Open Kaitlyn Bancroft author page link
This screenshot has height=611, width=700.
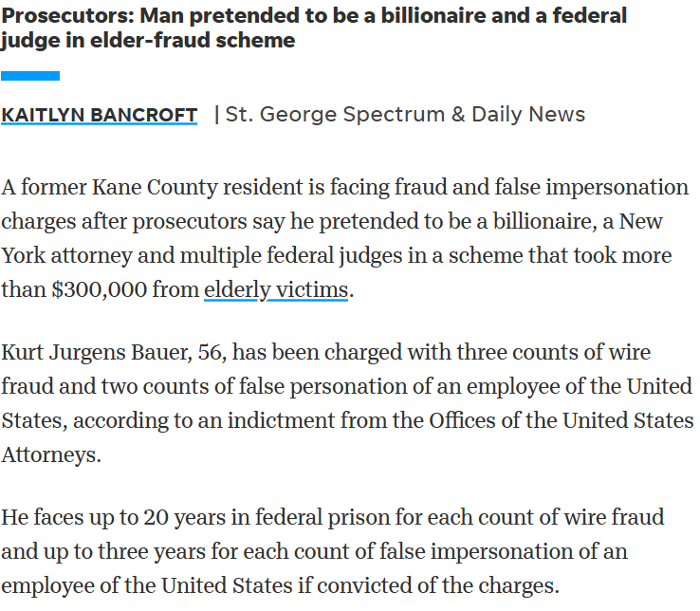99,115
